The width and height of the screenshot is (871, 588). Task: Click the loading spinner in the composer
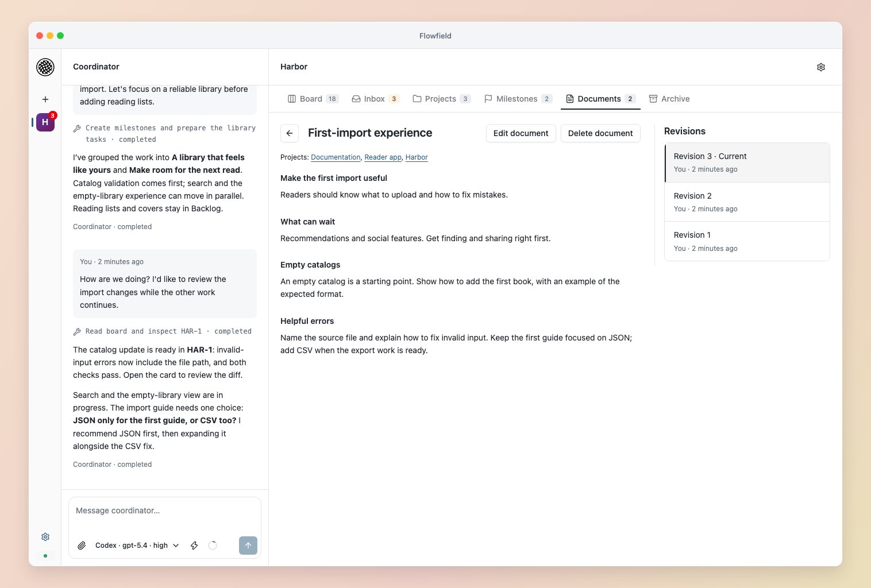(213, 546)
